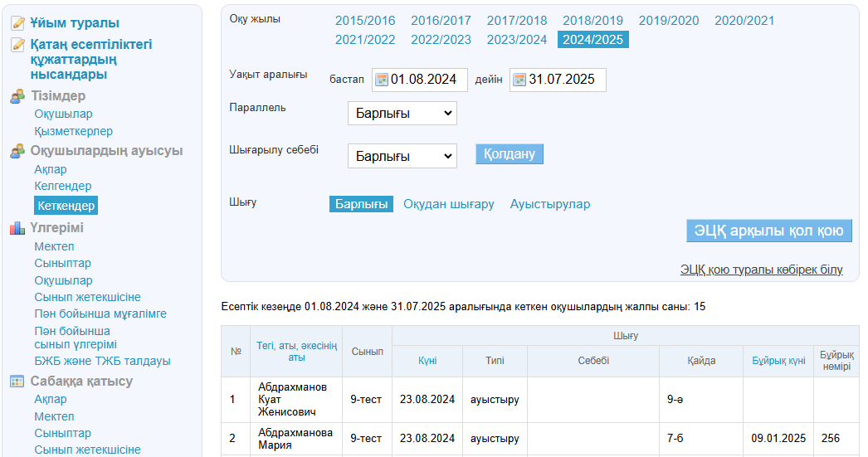Viewport: 868px width, 457px height.
Task: Switch to Ауыстырулар filter
Action: pyautogui.click(x=549, y=204)
